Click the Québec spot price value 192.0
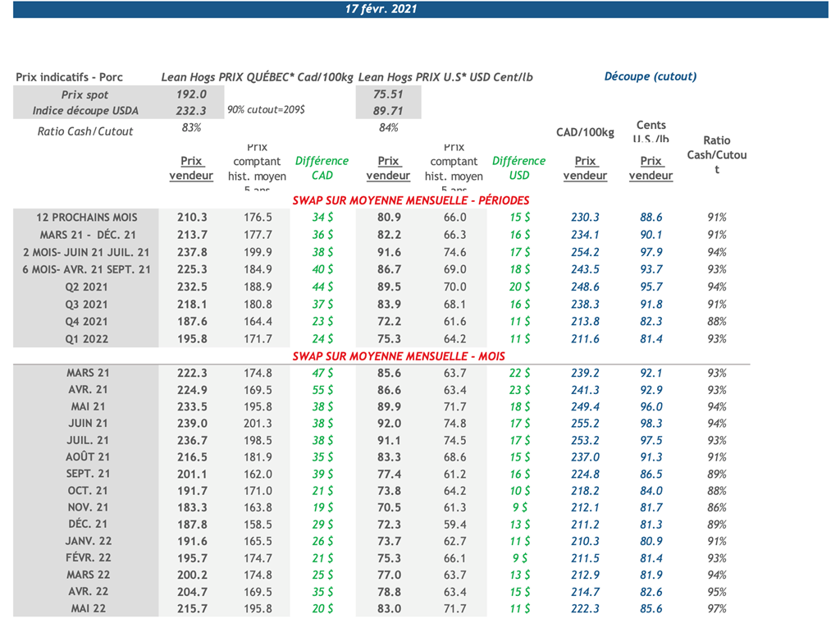The width and height of the screenshot is (840, 619). [191, 94]
